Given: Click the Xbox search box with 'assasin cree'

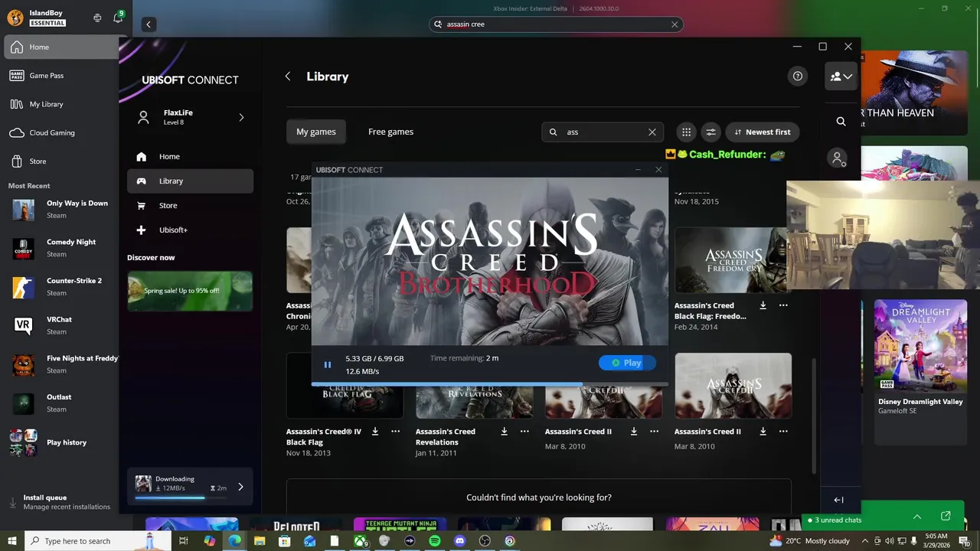Looking at the screenshot, I should pyautogui.click(x=556, y=24).
